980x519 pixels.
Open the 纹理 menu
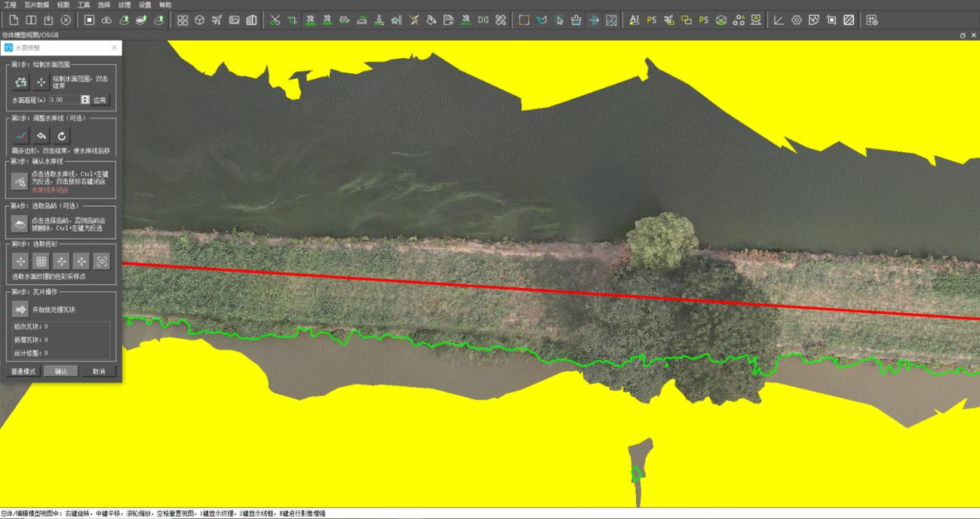coord(124,5)
